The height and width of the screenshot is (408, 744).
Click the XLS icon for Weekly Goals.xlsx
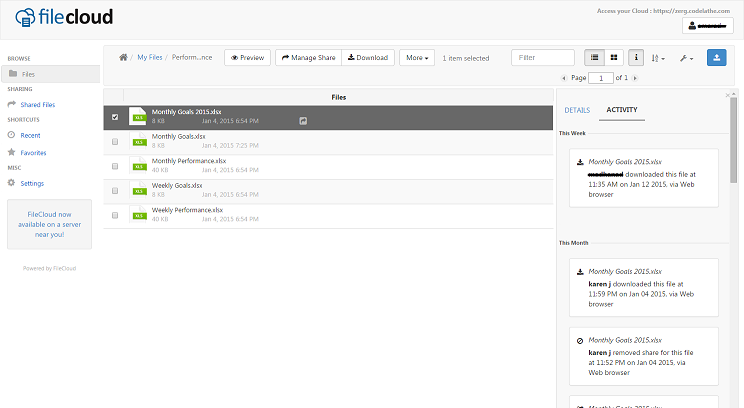pyautogui.click(x=138, y=190)
